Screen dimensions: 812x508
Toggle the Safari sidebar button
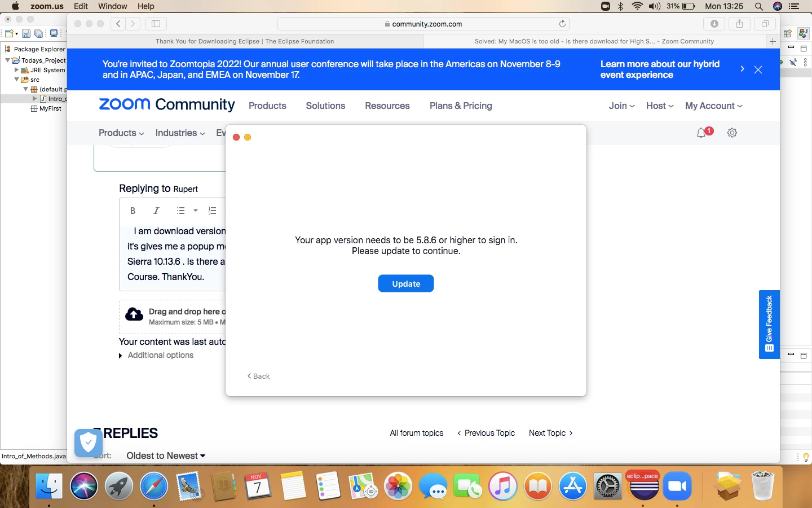[x=156, y=24]
